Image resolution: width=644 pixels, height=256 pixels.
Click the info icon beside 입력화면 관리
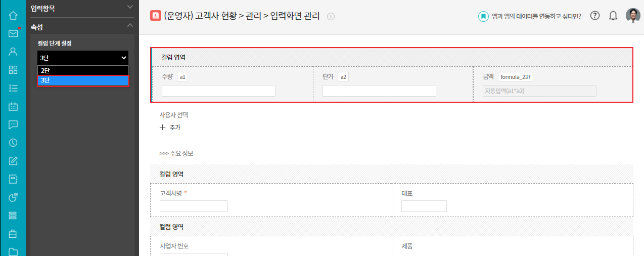click(x=331, y=16)
